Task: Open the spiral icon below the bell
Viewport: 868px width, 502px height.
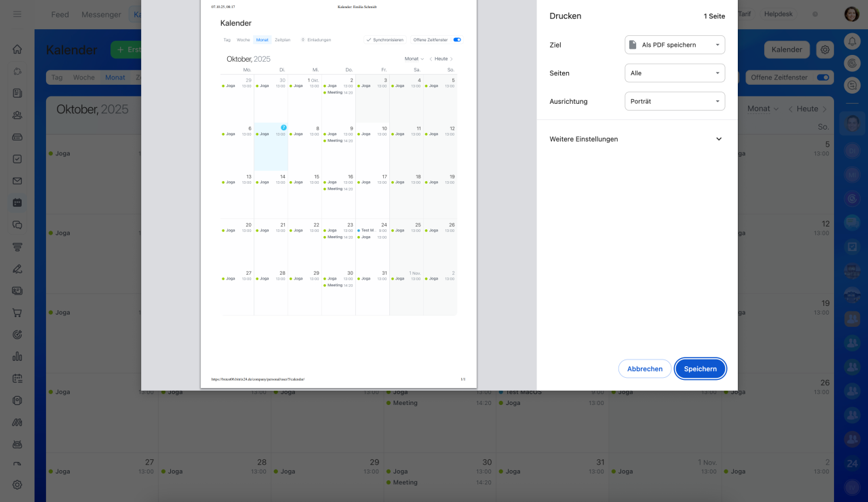Action: (x=852, y=63)
